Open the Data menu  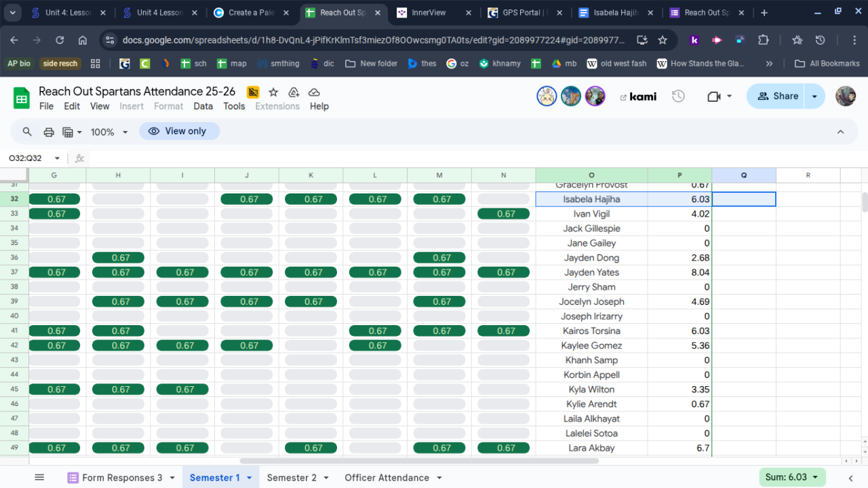[x=203, y=106]
